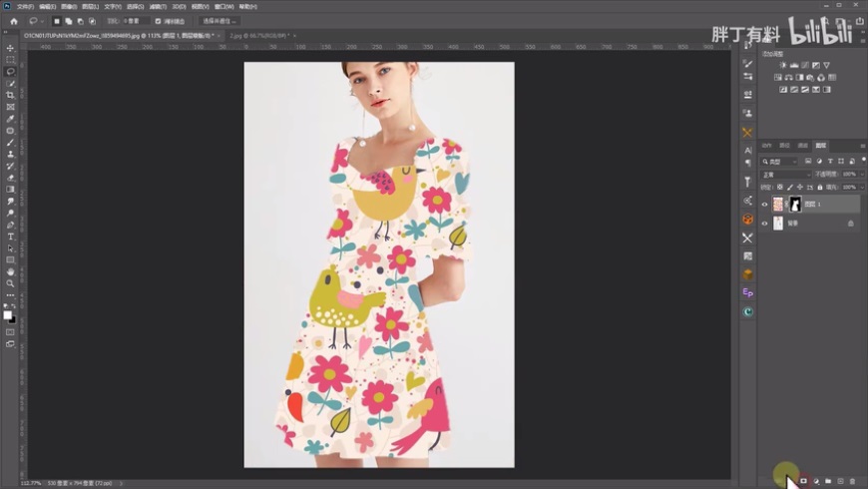
Task: Select the Lasso tool in the toolbox
Action: [x=10, y=72]
